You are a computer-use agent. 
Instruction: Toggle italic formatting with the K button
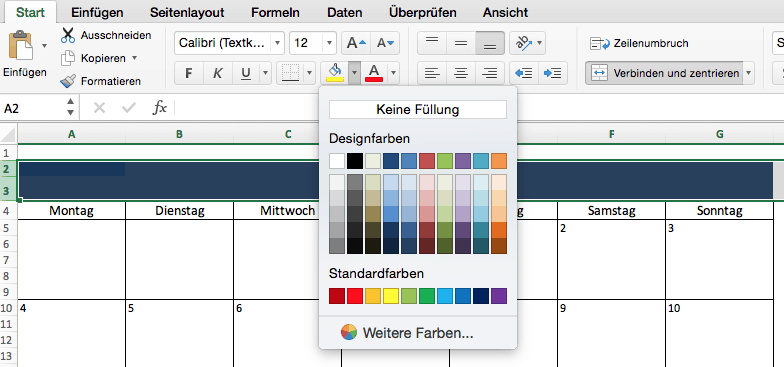(x=218, y=74)
